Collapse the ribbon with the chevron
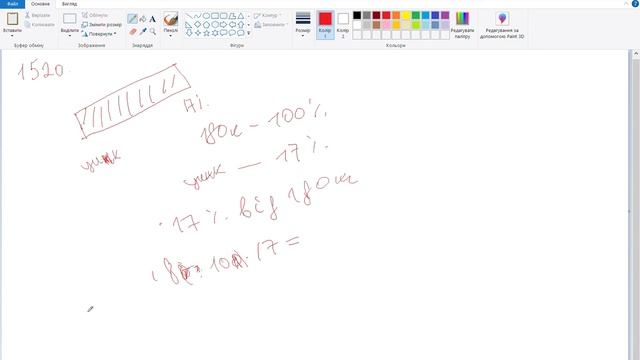This screenshot has width=640, height=360. pyautogui.click(x=626, y=4)
